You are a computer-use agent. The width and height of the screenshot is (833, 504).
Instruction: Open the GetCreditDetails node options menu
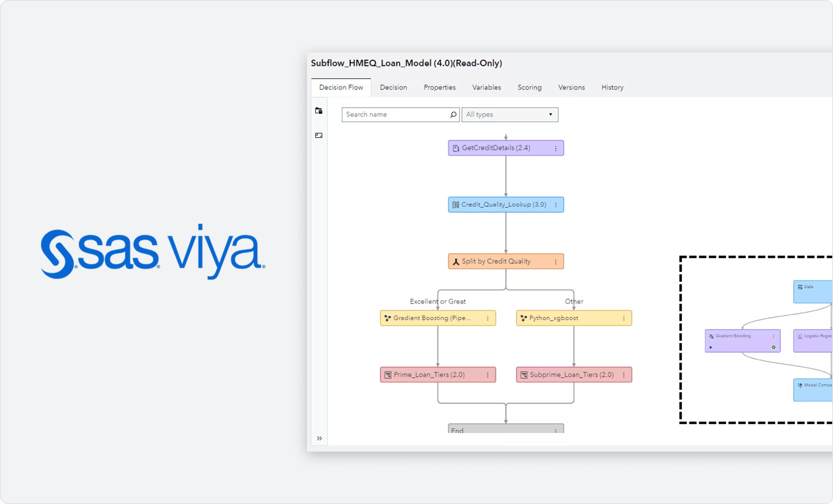556,148
